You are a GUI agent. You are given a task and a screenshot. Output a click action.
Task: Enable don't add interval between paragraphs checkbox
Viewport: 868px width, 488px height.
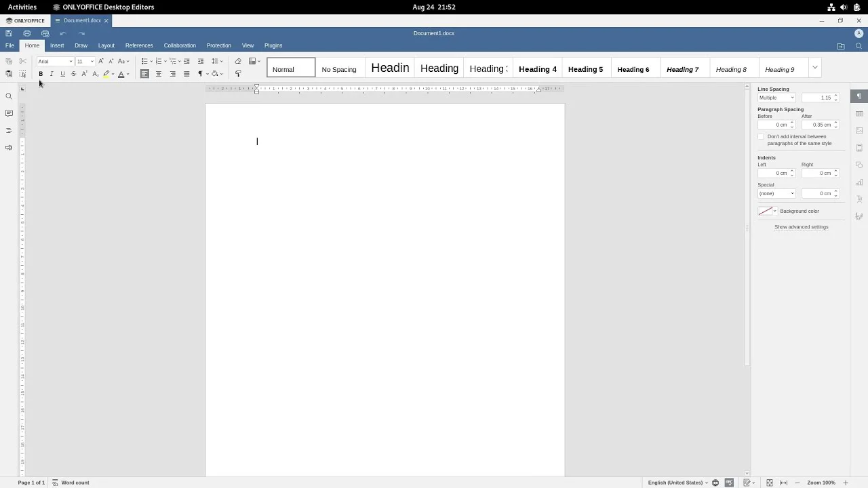click(761, 137)
